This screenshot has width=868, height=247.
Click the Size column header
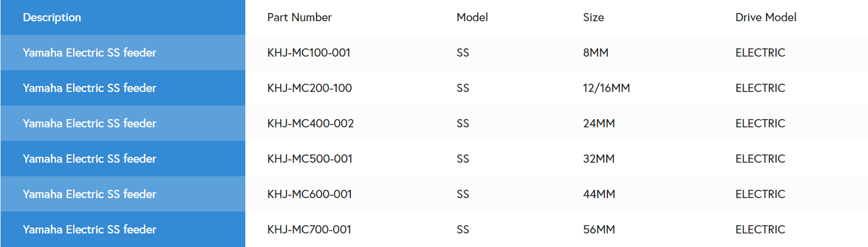pos(593,18)
